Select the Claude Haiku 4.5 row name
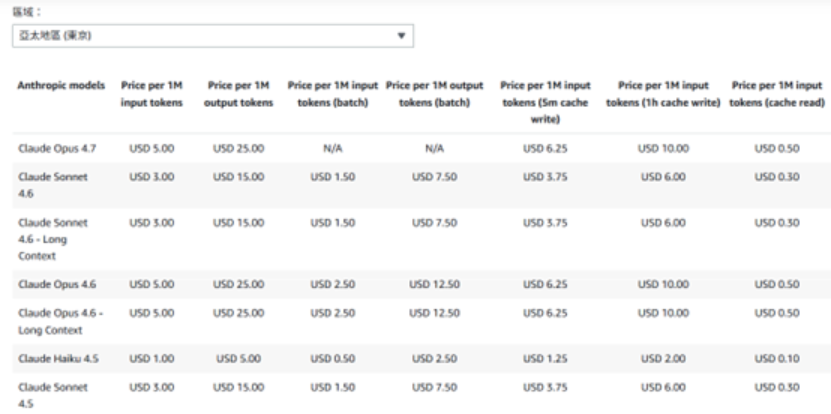The height and width of the screenshot is (414, 831). (x=58, y=358)
